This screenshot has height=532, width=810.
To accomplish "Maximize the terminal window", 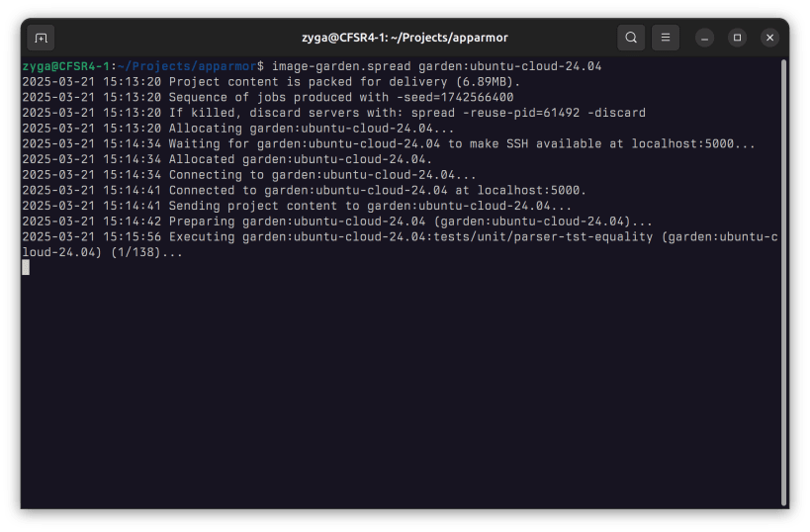I will [737, 38].
